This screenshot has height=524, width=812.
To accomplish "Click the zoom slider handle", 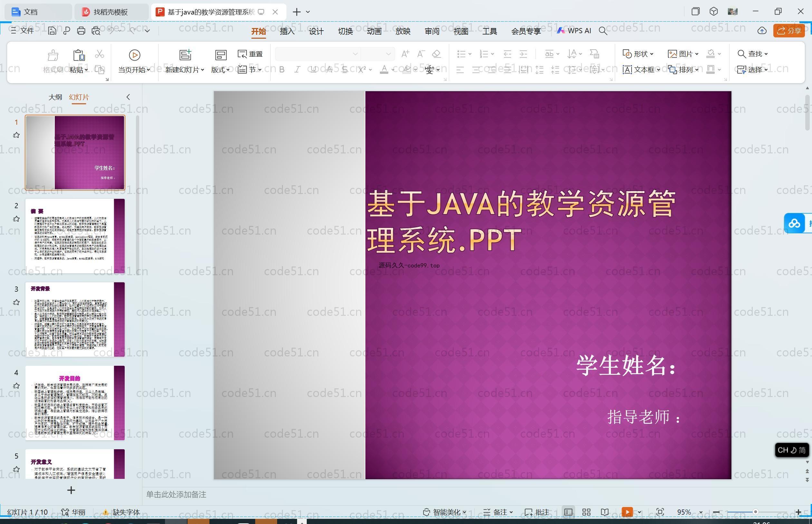I will pos(755,512).
